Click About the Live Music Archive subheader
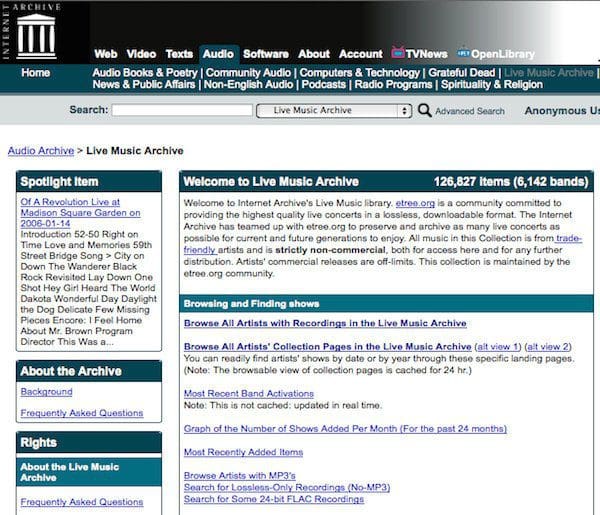 89,472
